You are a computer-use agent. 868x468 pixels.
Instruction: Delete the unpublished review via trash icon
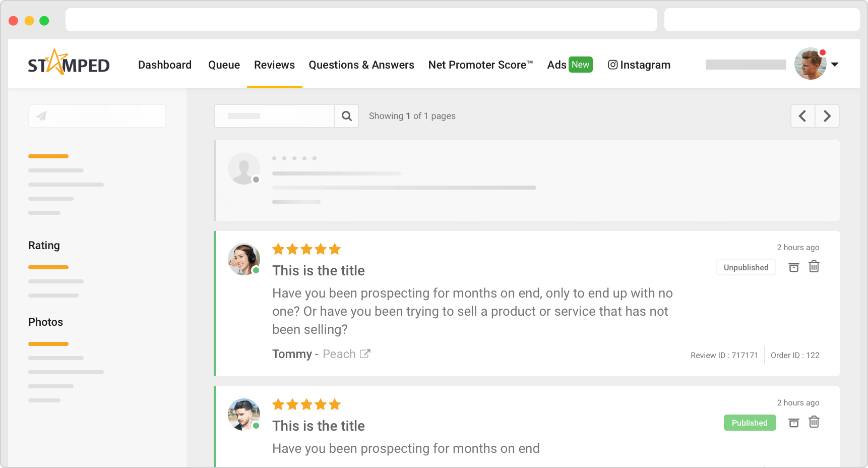(x=814, y=267)
